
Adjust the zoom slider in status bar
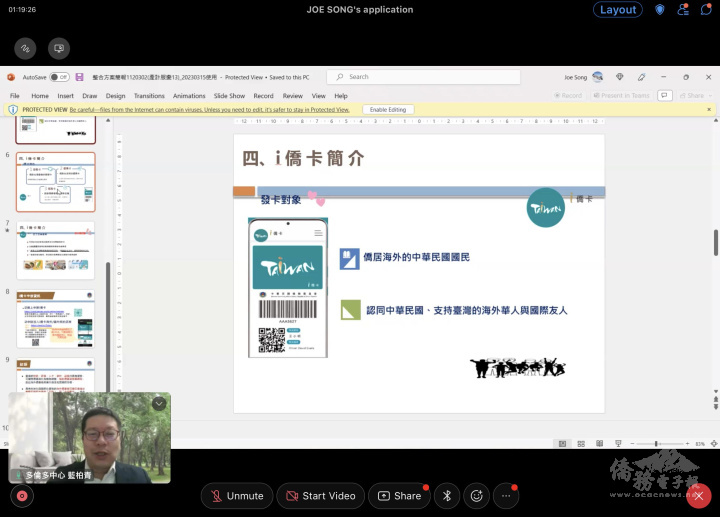click(x=656, y=443)
